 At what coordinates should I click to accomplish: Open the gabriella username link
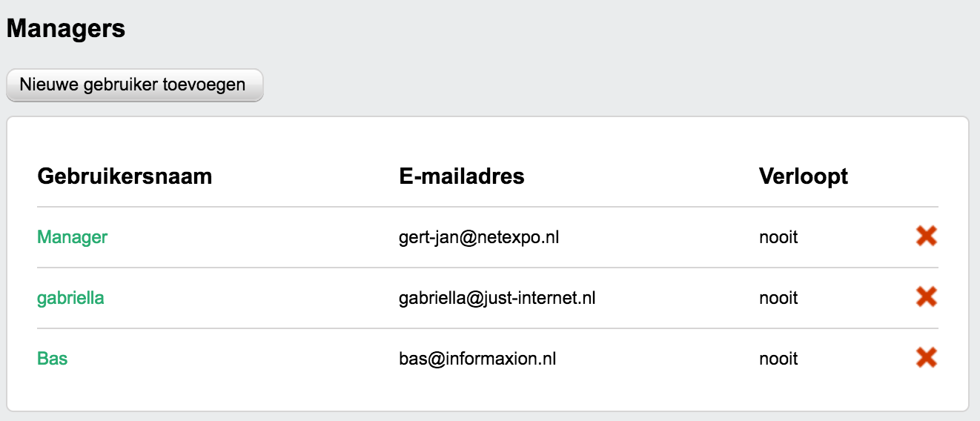(x=70, y=298)
